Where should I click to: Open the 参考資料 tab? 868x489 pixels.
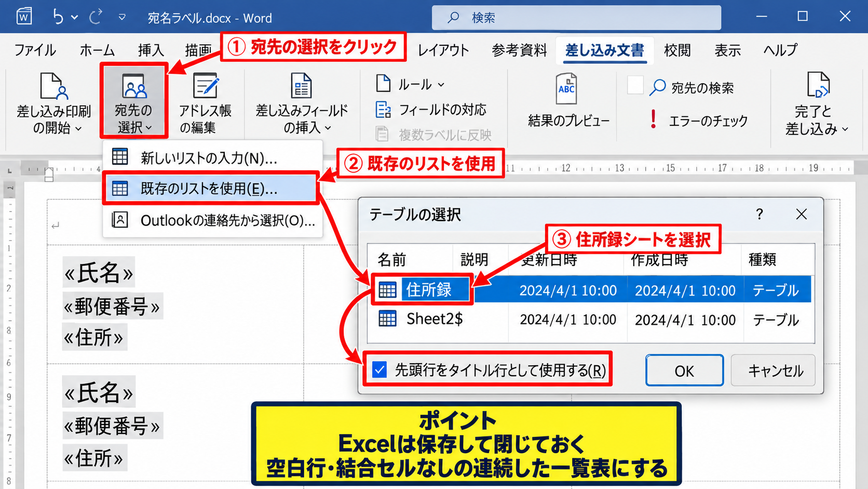(519, 50)
